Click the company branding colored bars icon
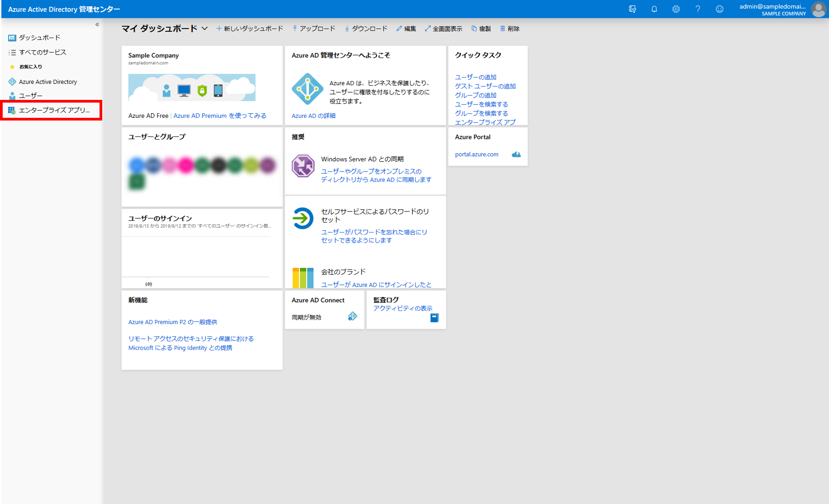The height and width of the screenshot is (504, 829). point(303,278)
